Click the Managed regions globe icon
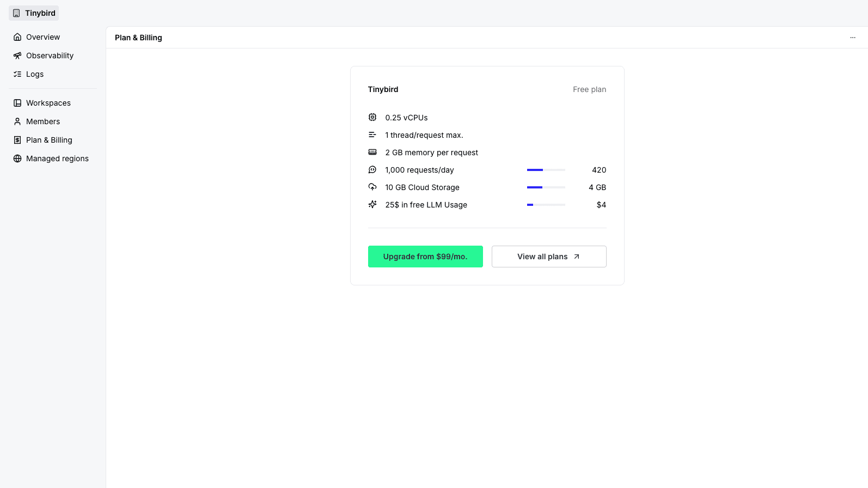Screen dimensions: 868x488 coord(17,158)
